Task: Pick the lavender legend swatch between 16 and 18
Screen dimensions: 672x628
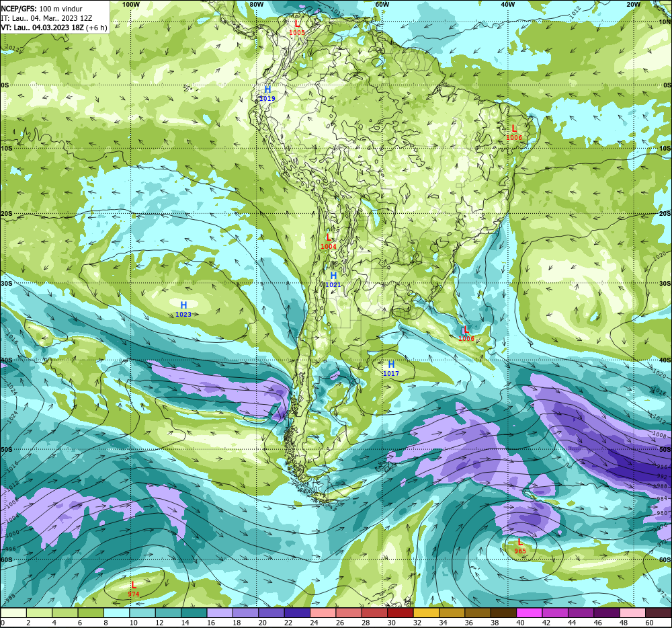Action: [220, 613]
